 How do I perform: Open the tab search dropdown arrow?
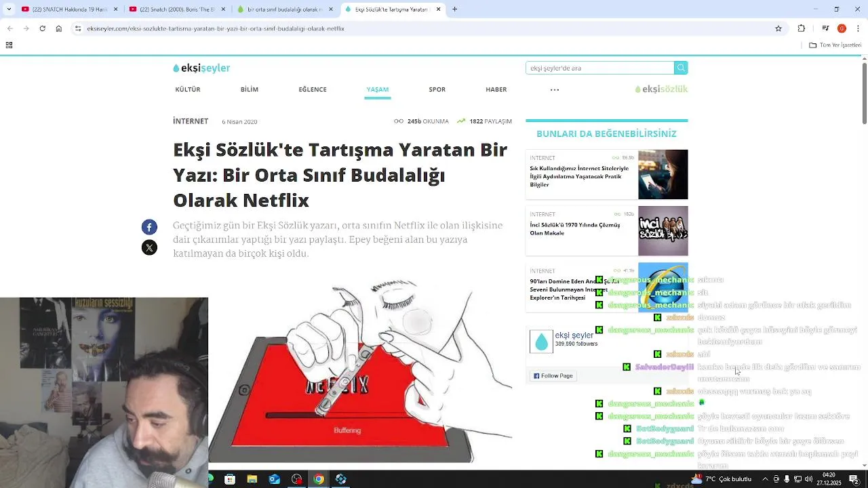[x=9, y=9]
